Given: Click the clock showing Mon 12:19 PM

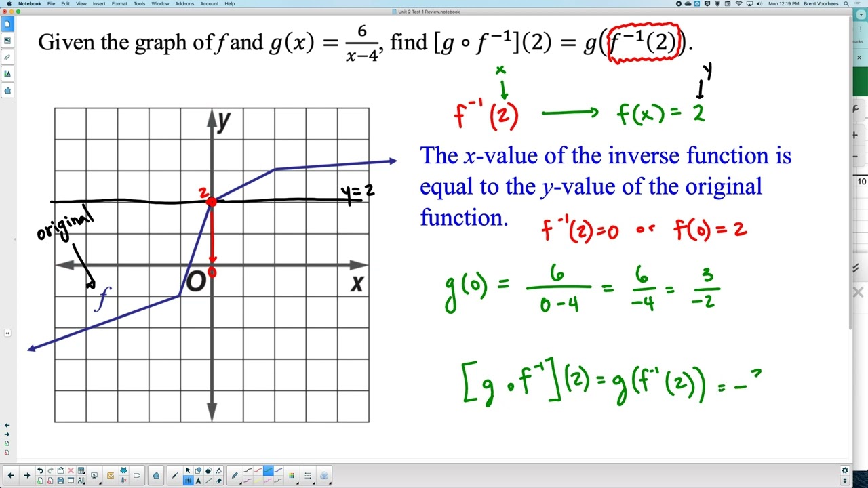Looking at the screenshot, I should (784, 3).
